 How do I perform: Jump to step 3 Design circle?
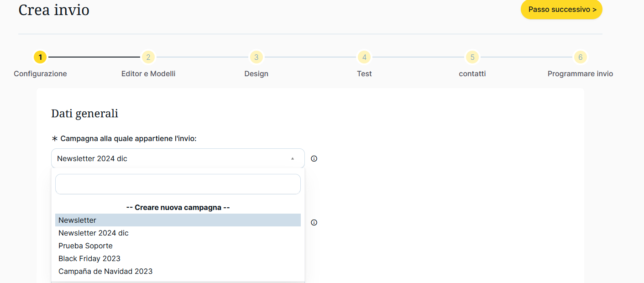256,57
